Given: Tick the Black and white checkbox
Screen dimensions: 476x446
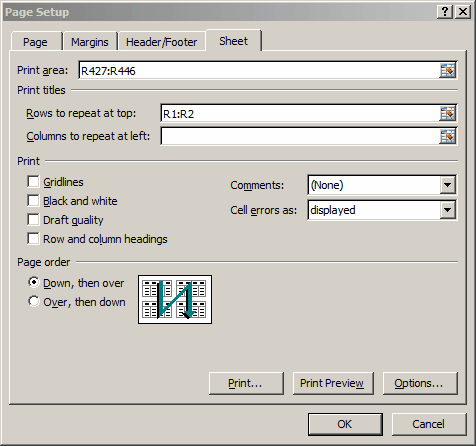Looking at the screenshot, I should (33, 201).
